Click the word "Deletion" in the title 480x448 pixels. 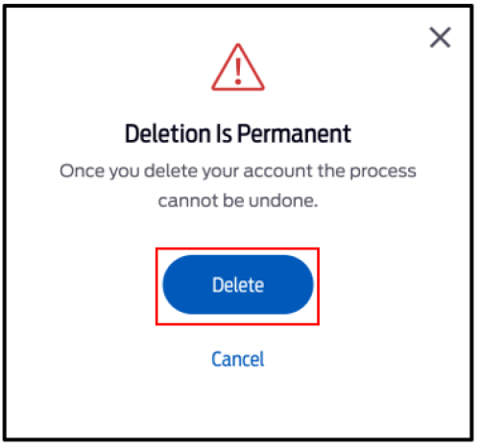(167, 133)
